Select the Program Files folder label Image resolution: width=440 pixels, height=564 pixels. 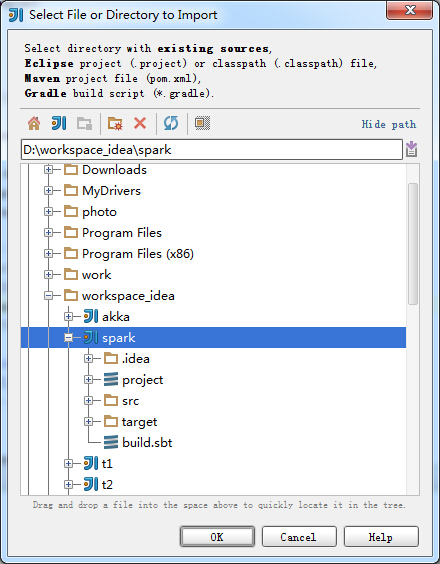(122, 233)
